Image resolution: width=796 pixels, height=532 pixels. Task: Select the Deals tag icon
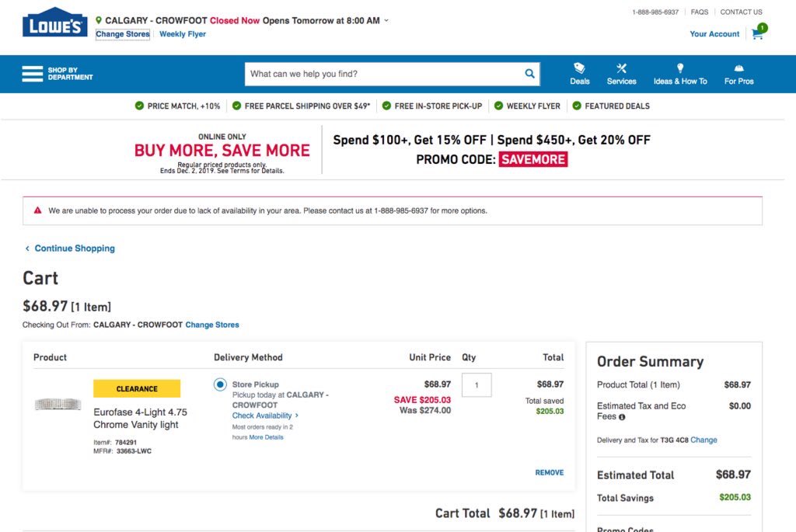[578, 68]
